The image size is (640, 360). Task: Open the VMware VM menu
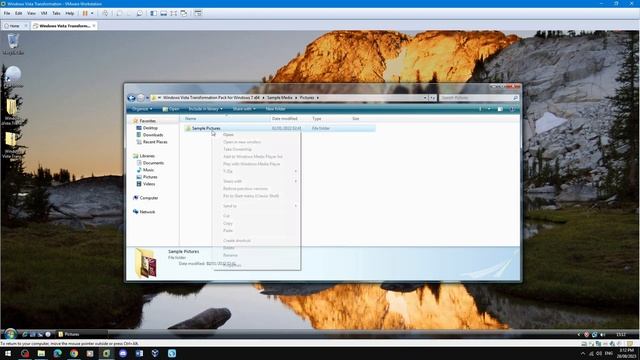pos(44,13)
